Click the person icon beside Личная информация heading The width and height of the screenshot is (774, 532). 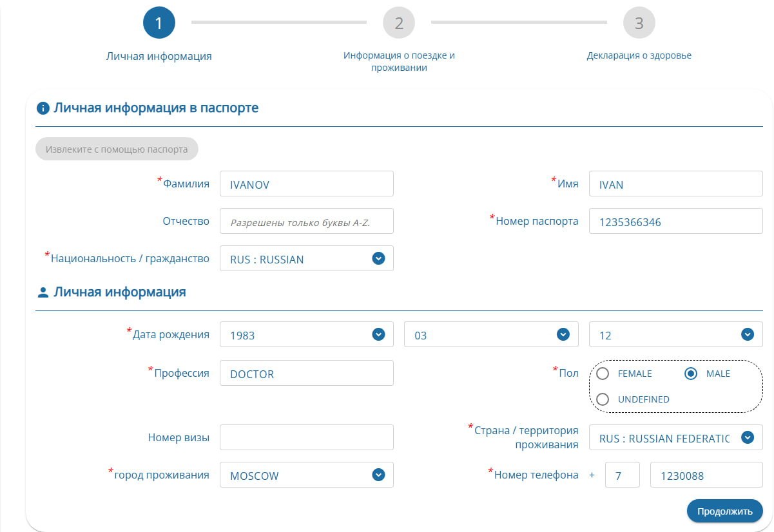coord(43,292)
